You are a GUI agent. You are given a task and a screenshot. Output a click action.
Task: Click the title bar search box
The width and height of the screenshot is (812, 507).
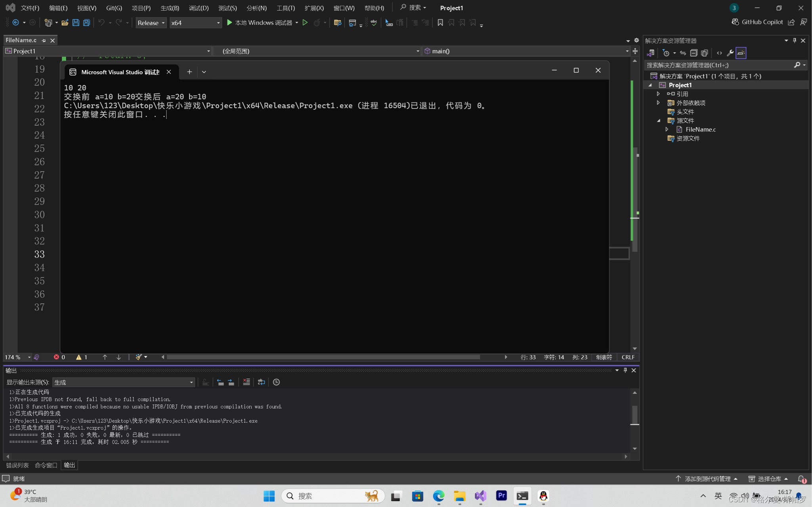coord(413,8)
